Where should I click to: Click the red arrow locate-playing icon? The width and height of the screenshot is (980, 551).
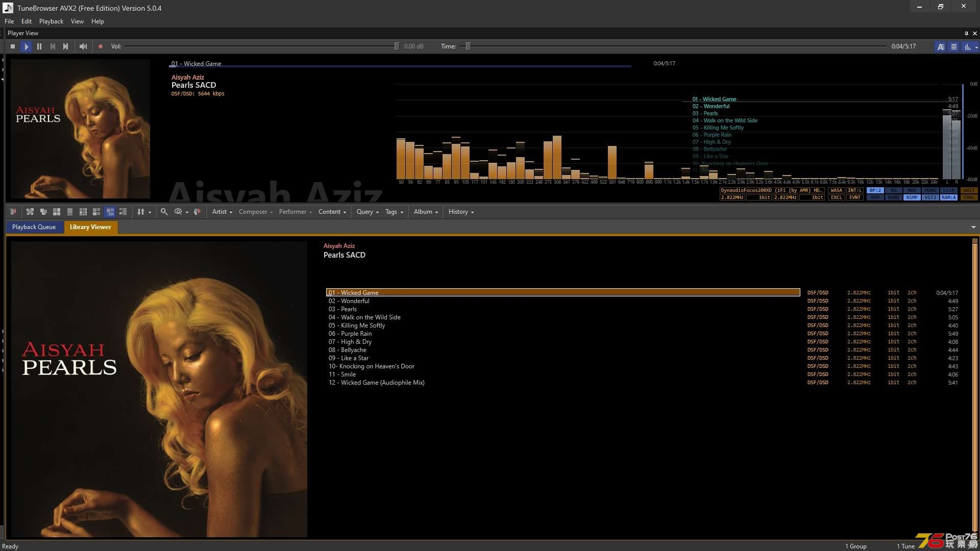197,212
